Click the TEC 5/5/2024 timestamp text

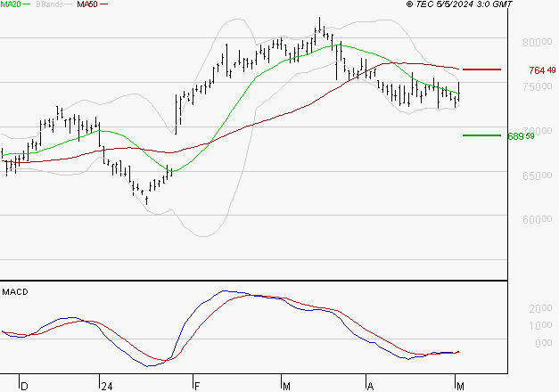[459, 4]
